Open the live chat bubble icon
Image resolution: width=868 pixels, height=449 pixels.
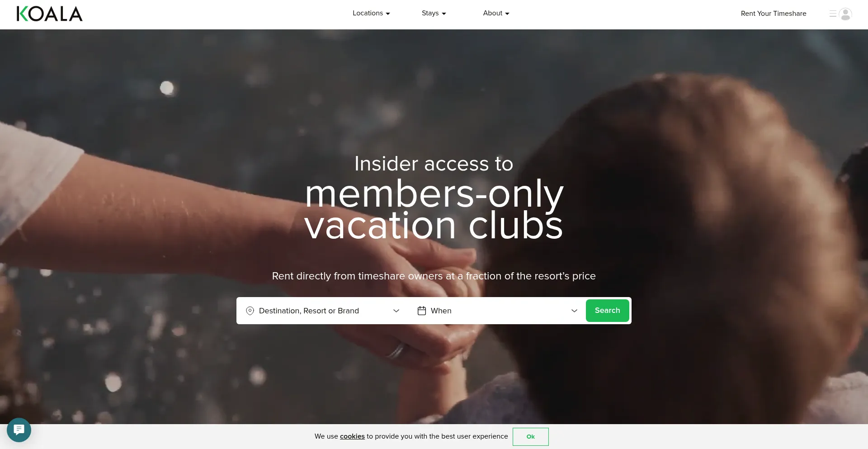point(19,430)
